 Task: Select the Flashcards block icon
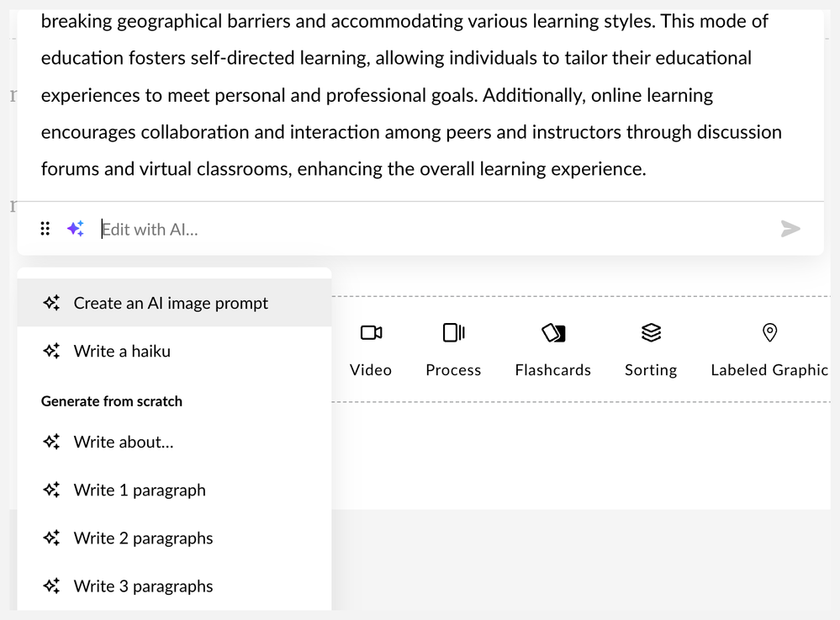[x=553, y=333]
